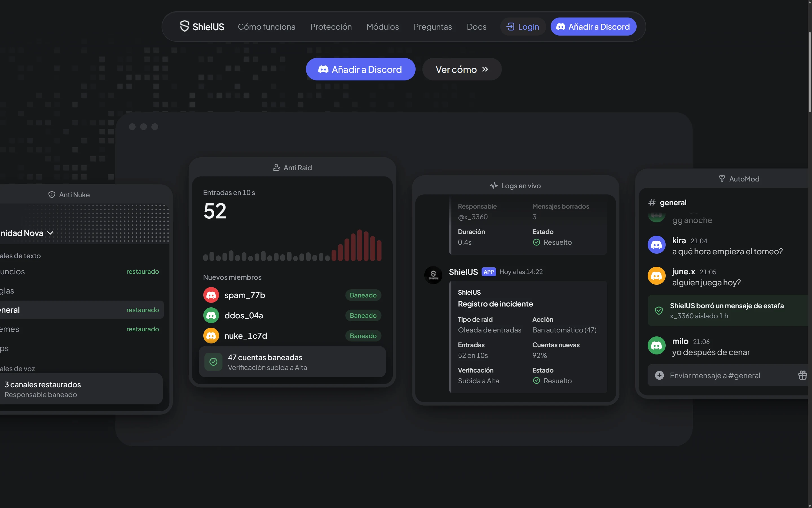Open the Preguntas nav link

433,27
